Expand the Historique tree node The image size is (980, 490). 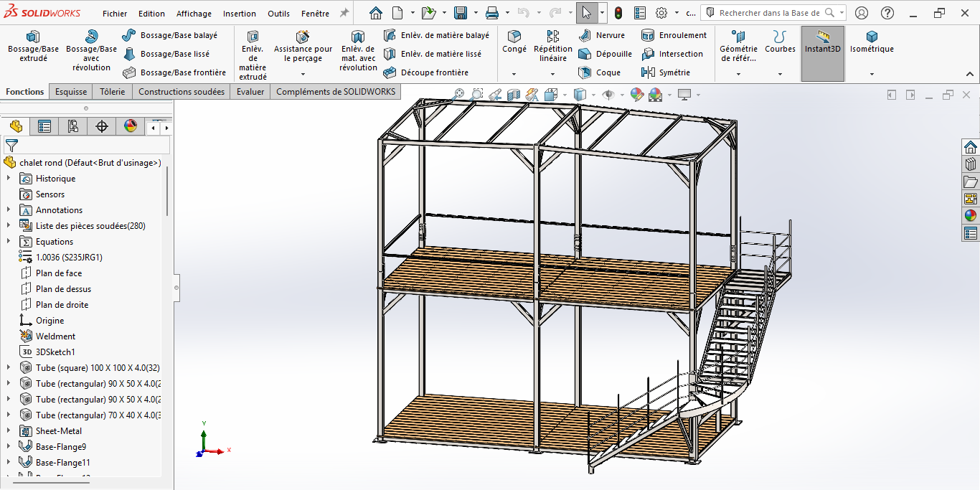[9, 179]
